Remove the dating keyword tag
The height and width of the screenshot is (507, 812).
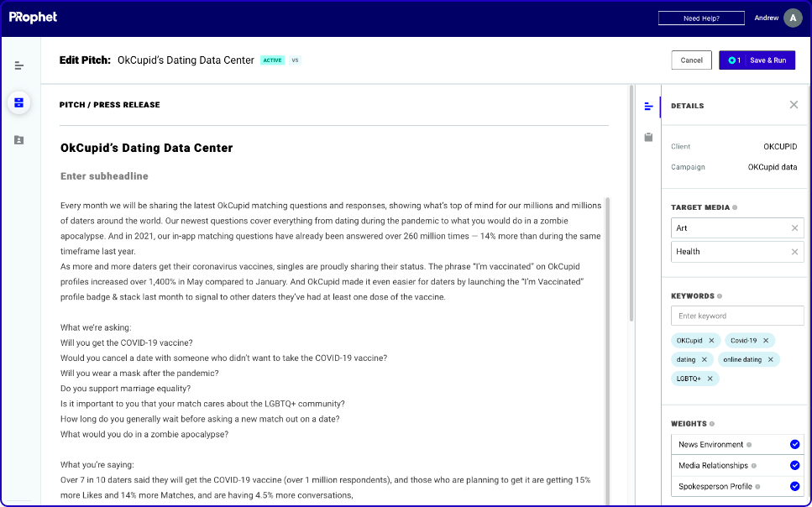point(705,359)
